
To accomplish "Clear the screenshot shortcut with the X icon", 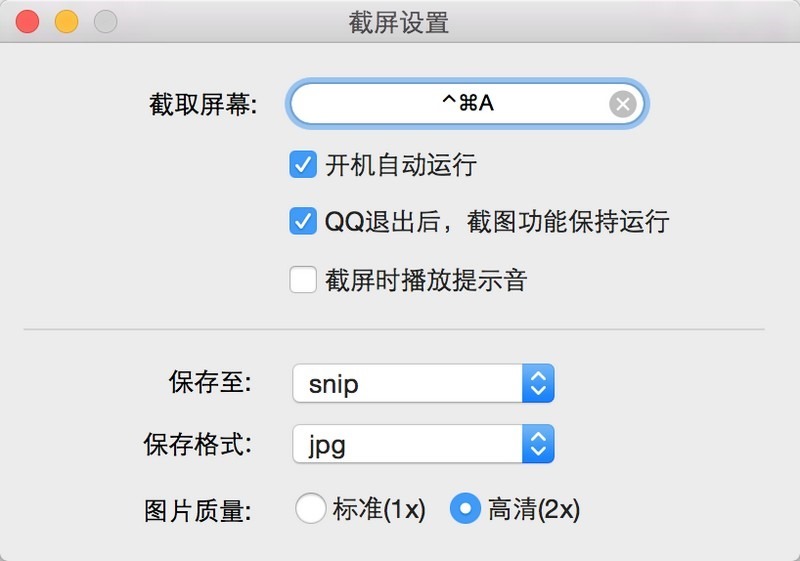I will click(622, 103).
